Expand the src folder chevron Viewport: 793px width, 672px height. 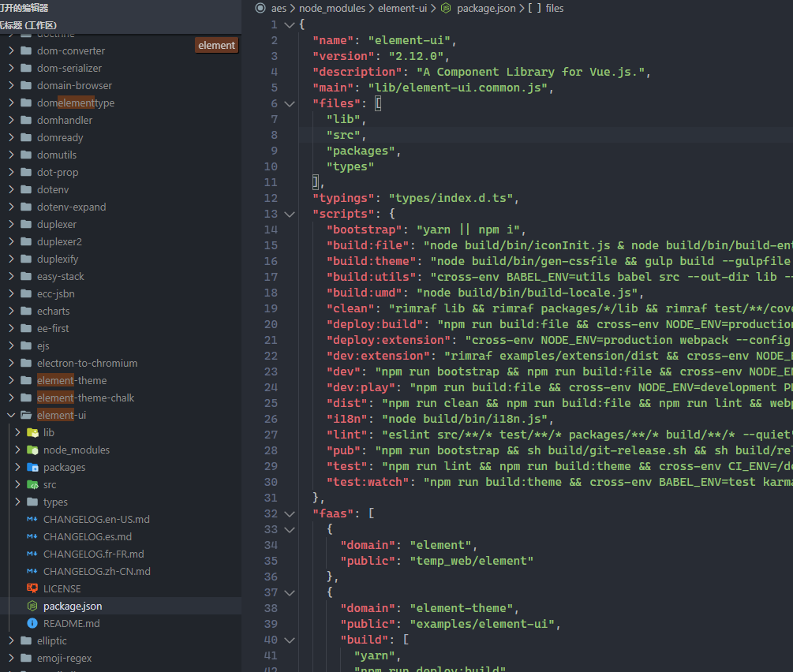(17, 484)
